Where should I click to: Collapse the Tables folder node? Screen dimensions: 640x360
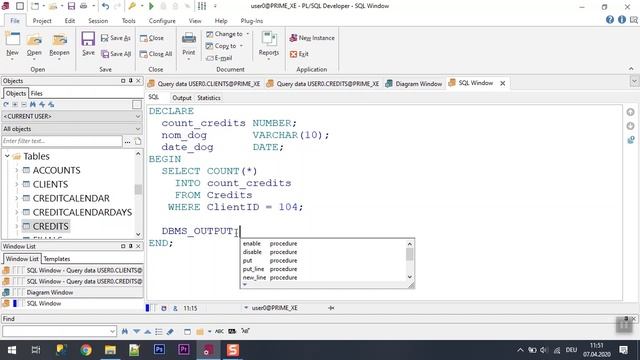[7, 156]
